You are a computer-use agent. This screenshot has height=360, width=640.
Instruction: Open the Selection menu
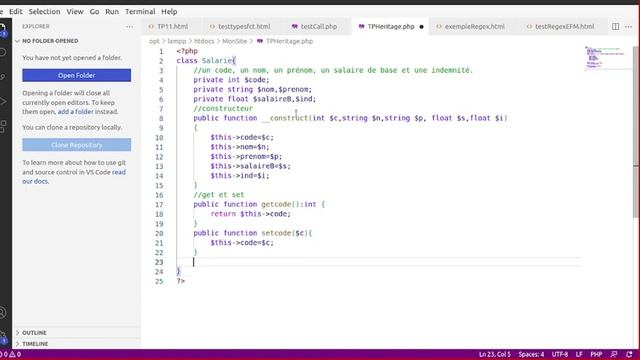(x=44, y=12)
